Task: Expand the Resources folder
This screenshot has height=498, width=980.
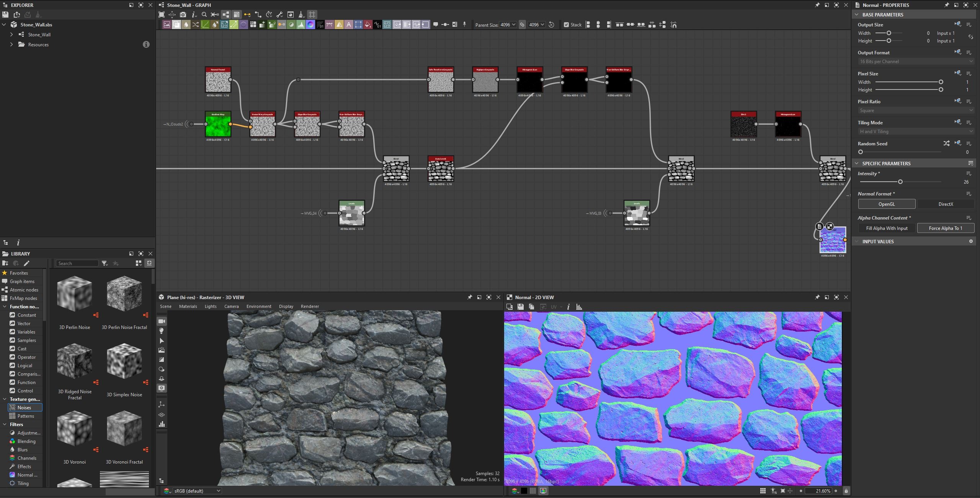Action: click(x=11, y=44)
